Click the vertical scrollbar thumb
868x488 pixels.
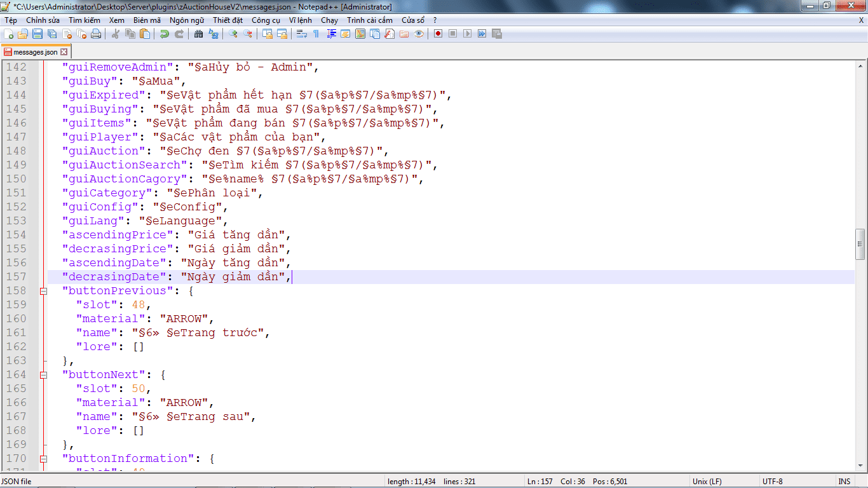(x=860, y=244)
